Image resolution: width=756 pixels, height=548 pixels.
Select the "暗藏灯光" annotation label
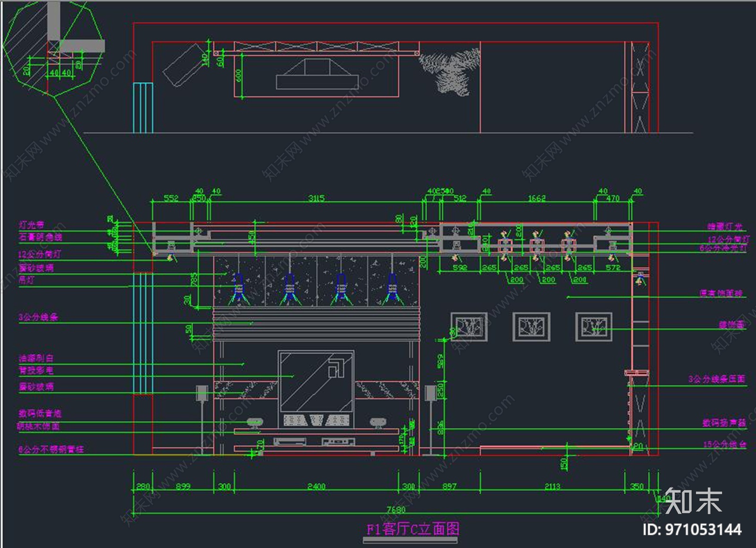point(725,227)
